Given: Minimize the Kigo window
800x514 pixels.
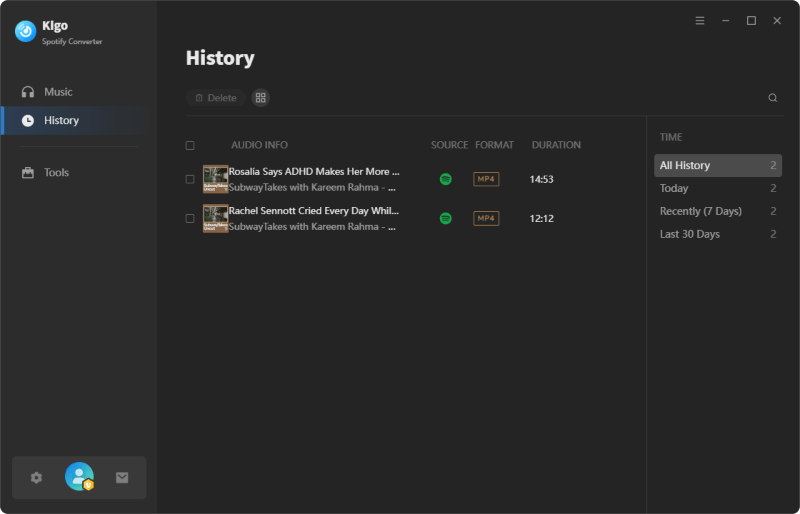Looking at the screenshot, I should pos(726,20).
